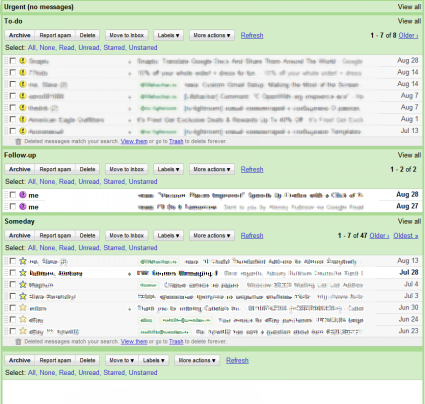Click purple question star on Aug 27 message

(x=22, y=207)
